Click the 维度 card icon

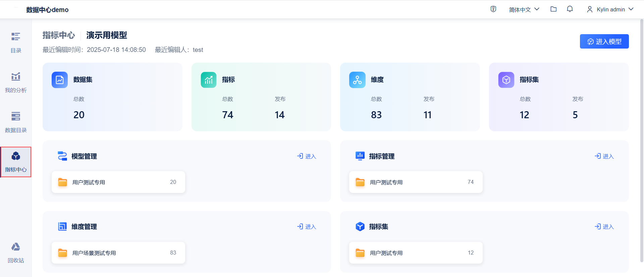pyautogui.click(x=357, y=80)
